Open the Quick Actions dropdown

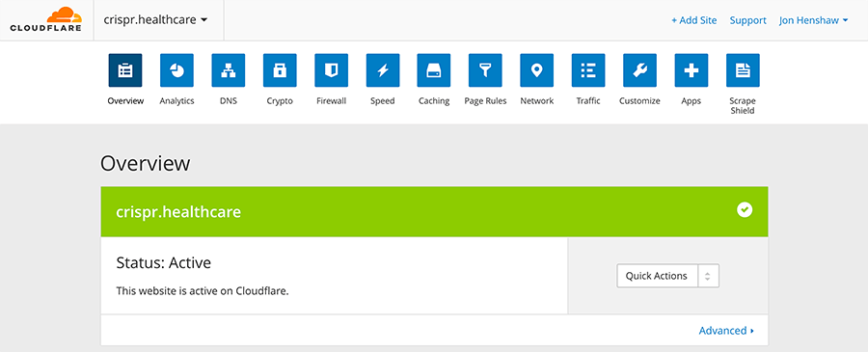(667, 276)
